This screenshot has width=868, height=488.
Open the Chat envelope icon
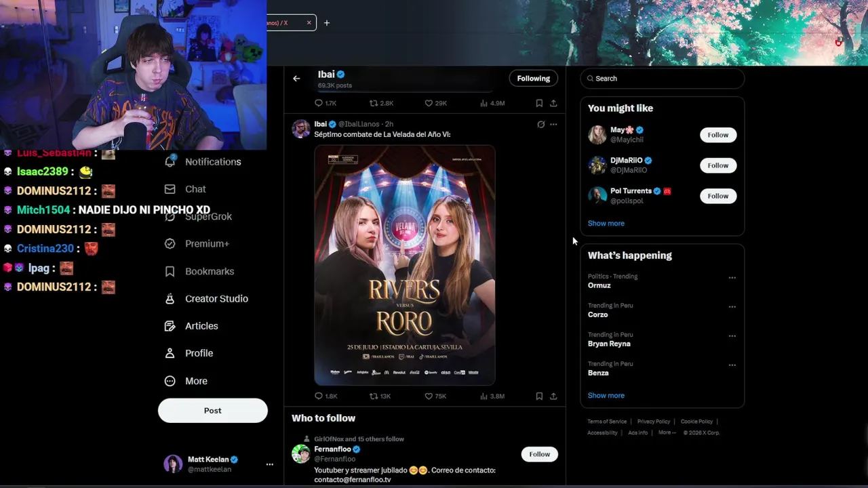tap(170, 189)
